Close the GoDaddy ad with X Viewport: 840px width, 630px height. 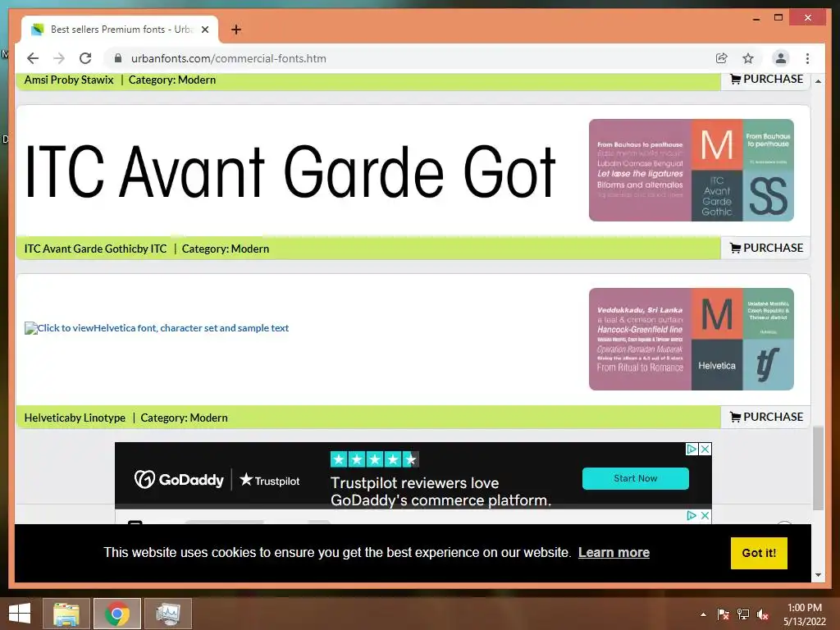(705, 449)
